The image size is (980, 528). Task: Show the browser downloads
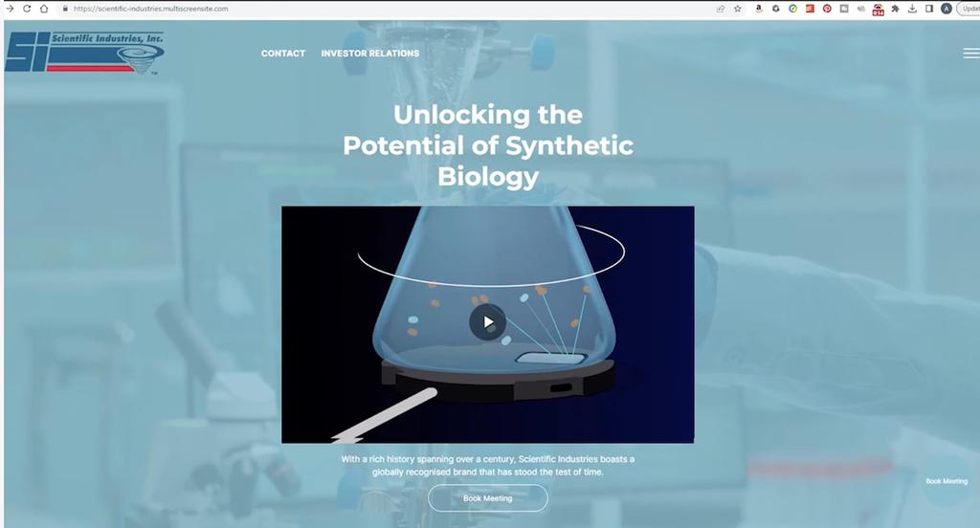[x=912, y=9]
